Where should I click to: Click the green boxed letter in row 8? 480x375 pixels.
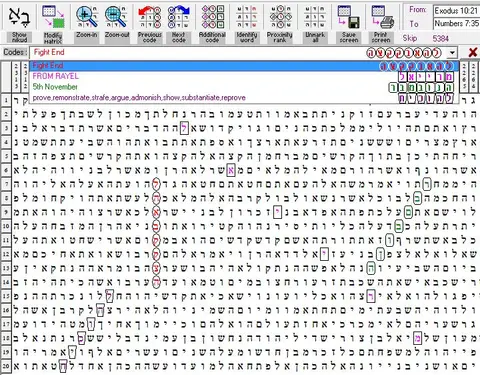[417, 198]
